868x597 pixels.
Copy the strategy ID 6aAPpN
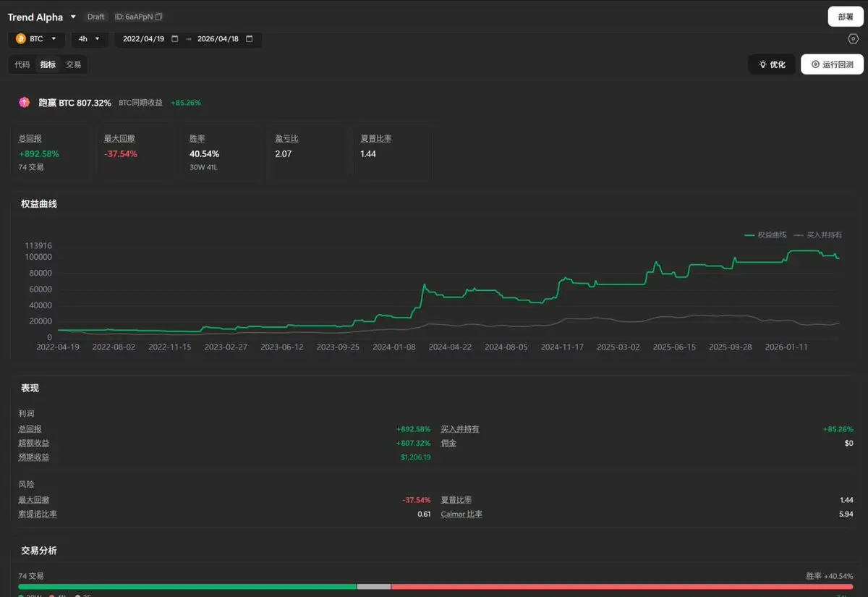click(x=159, y=17)
